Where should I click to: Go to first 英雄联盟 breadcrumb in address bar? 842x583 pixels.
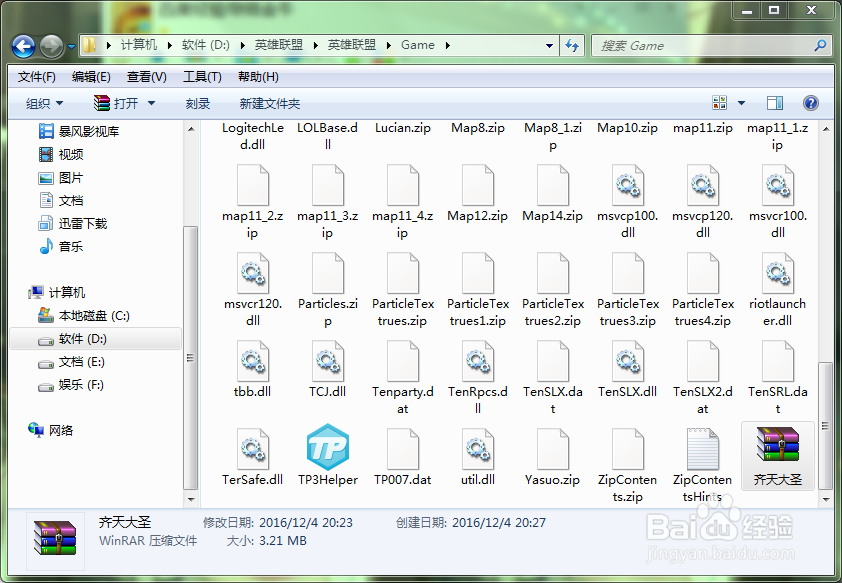coord(279,45)
